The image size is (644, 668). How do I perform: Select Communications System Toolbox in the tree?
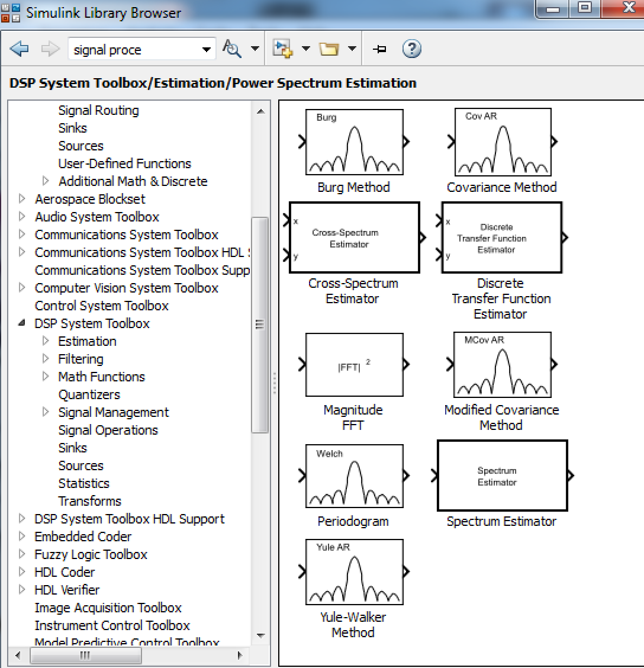click(127, 235)
